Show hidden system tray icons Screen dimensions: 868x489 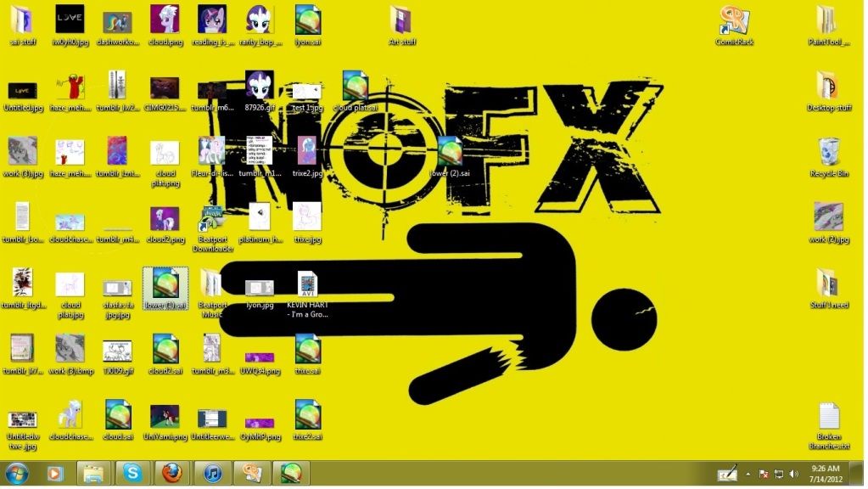pos(748,474)
